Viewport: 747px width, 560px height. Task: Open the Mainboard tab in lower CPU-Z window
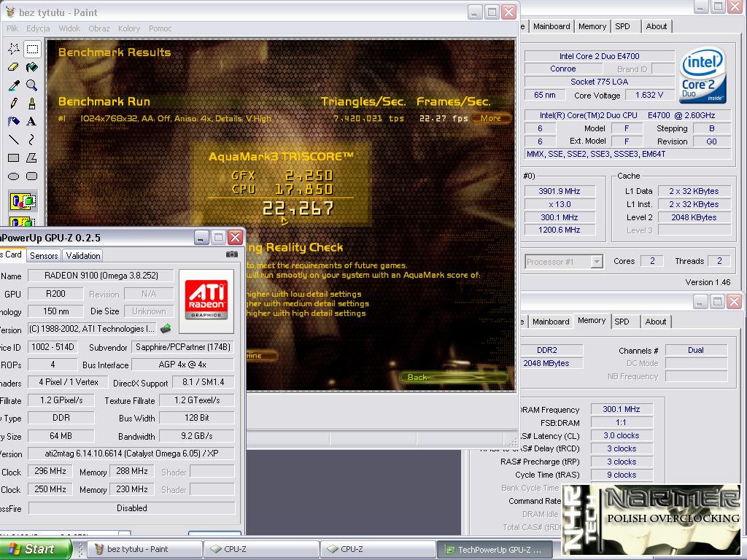551,322
